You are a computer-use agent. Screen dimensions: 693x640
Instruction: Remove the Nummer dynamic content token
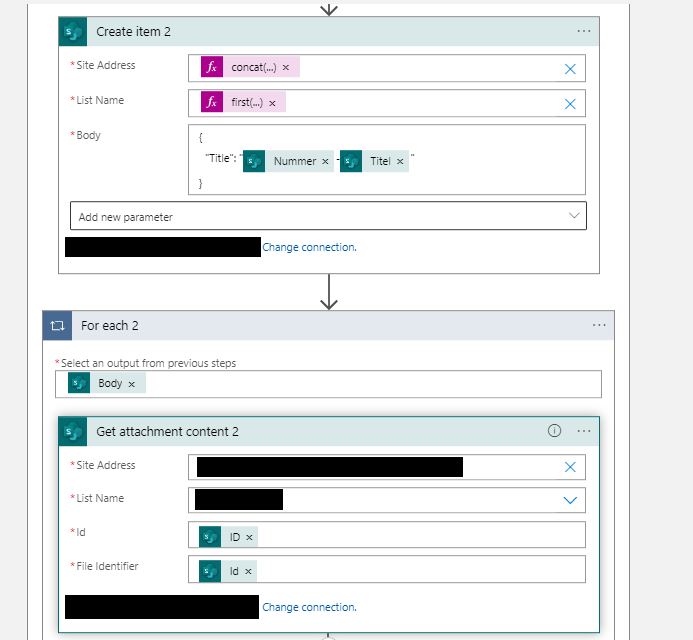(x=325, y=162)
